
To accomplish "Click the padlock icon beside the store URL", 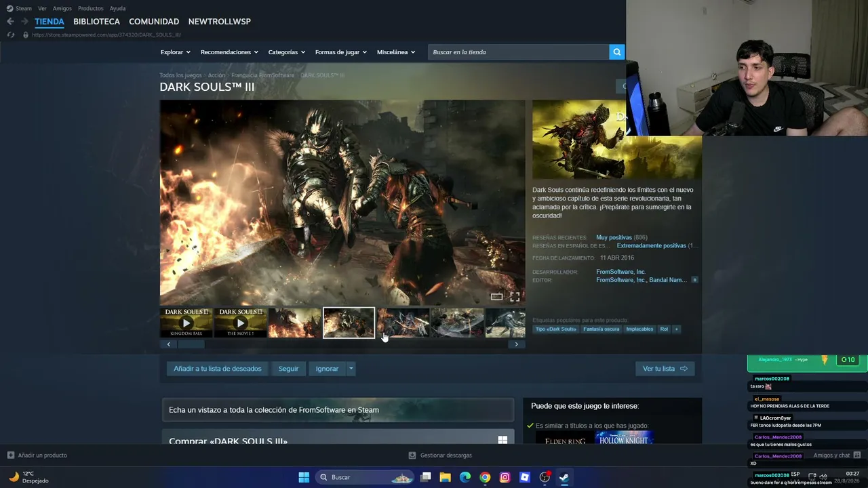I will (x=26, y=35).
